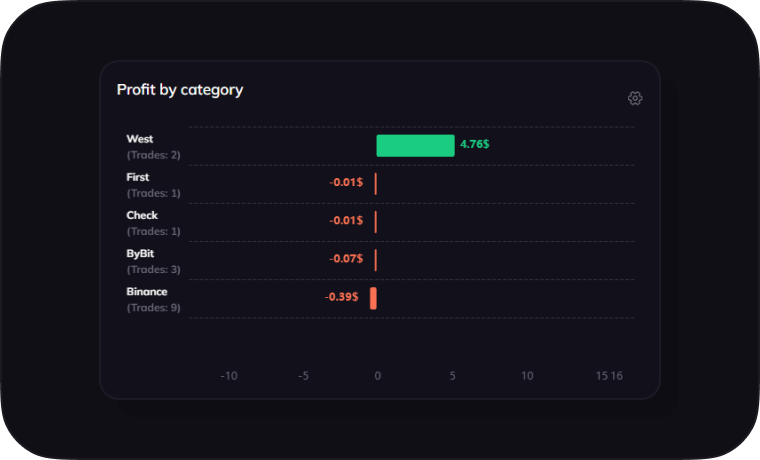Click the 4.76$ profit value

475,145
